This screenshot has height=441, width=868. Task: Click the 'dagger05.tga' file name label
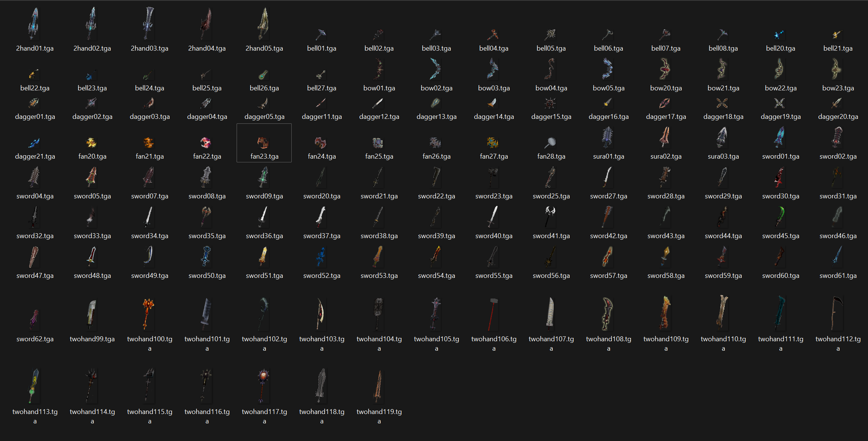[264, 117]
